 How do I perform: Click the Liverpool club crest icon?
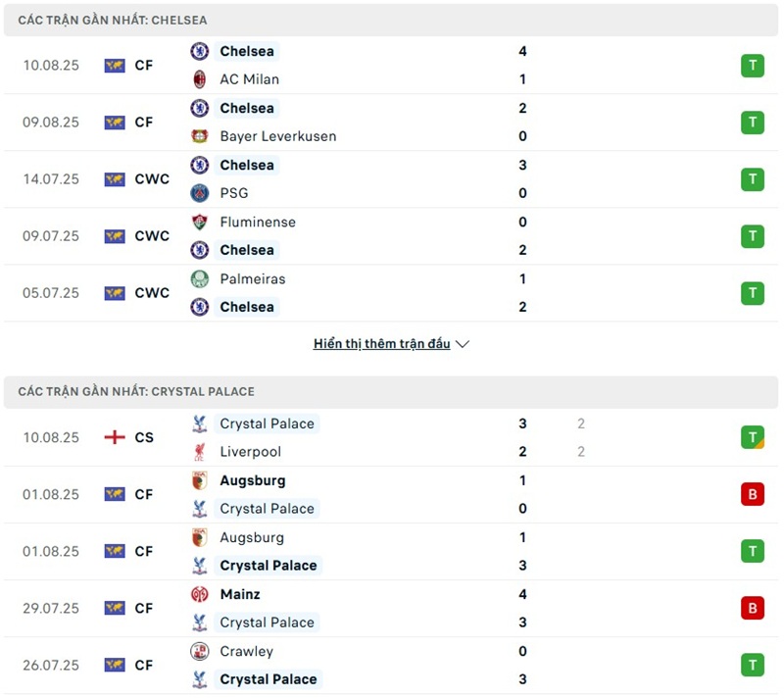coord(200,452)
